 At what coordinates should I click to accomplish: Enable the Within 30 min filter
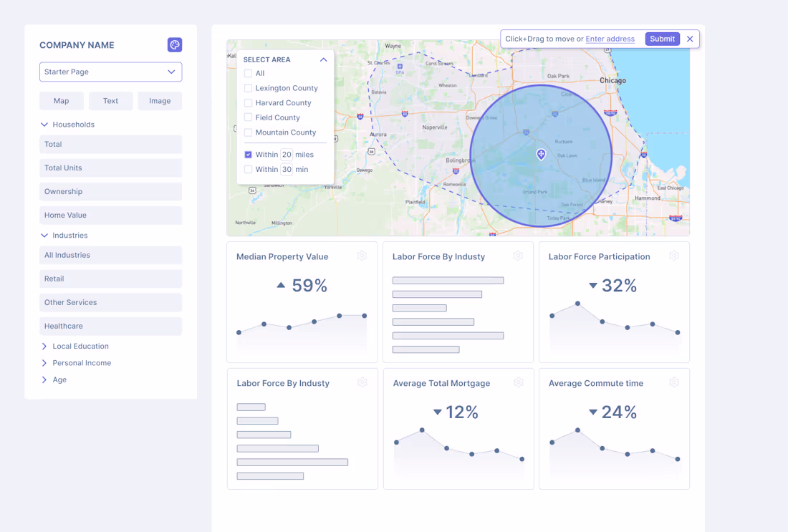coord(249,169)
